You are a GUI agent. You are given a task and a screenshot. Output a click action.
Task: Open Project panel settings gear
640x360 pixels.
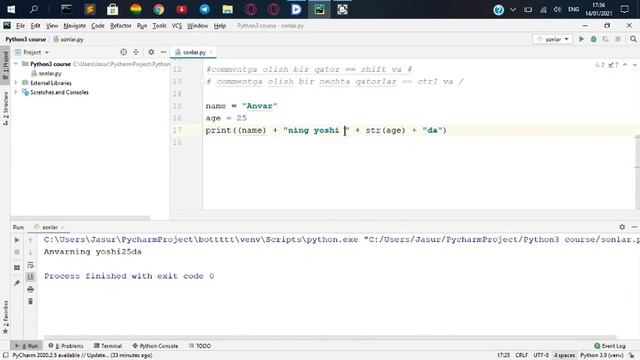point(151,52)
